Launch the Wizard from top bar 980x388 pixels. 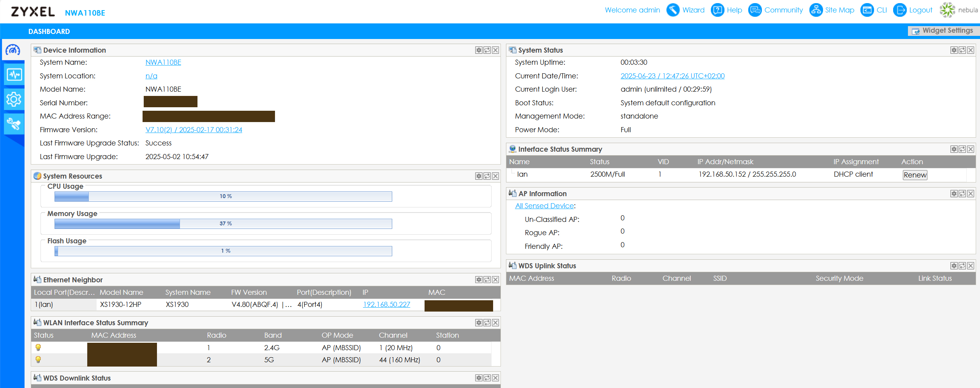686,10
